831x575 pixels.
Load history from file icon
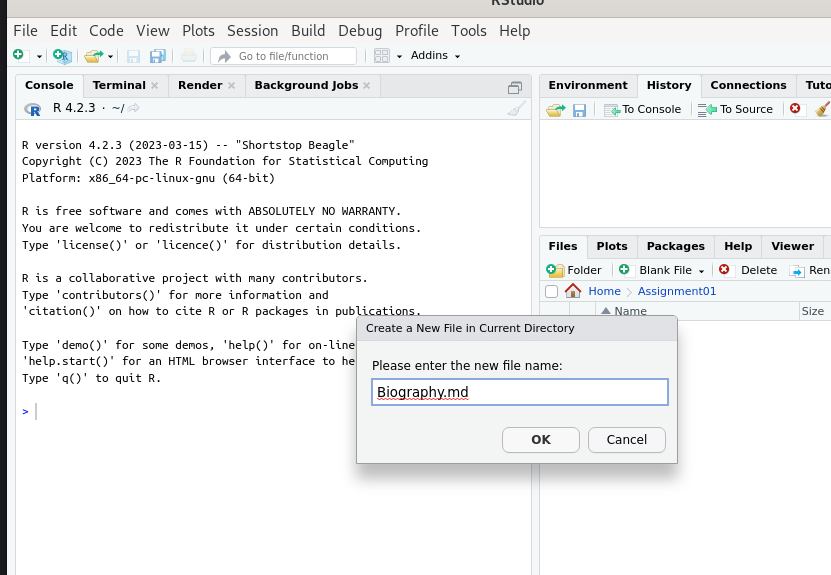coord(556,110)
